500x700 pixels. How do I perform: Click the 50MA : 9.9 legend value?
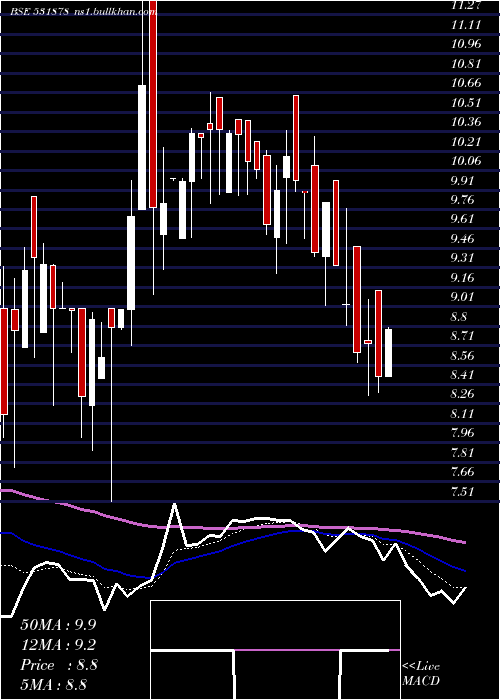tap(58, 625)
